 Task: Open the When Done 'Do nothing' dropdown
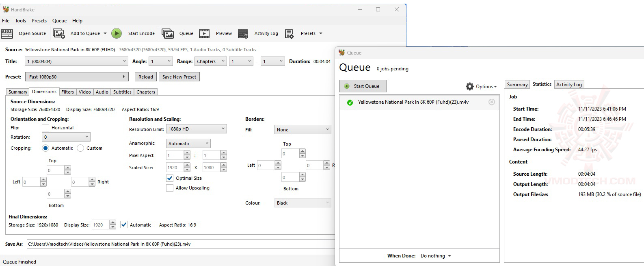click(436, 256)
